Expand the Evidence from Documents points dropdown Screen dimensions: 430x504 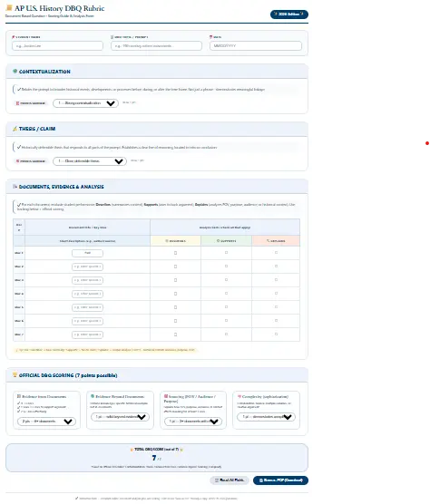pyautogui.click(x=46, y=422)
